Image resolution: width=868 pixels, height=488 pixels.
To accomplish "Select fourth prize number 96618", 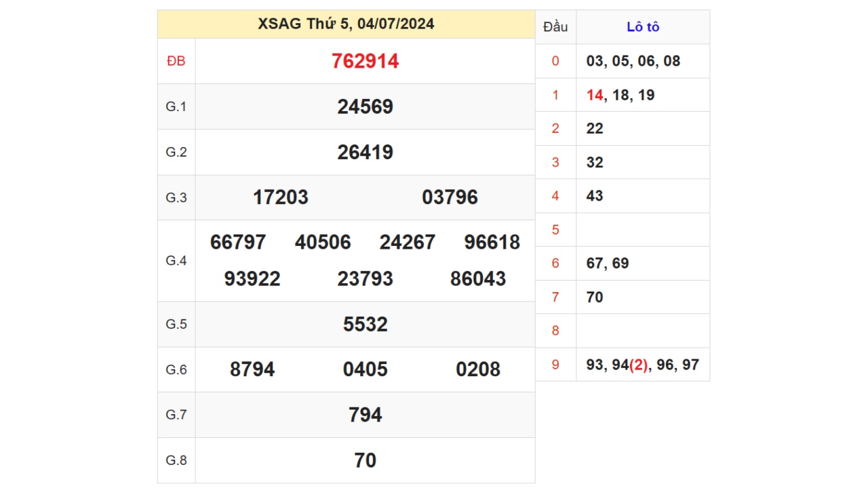I will (492, 242).
